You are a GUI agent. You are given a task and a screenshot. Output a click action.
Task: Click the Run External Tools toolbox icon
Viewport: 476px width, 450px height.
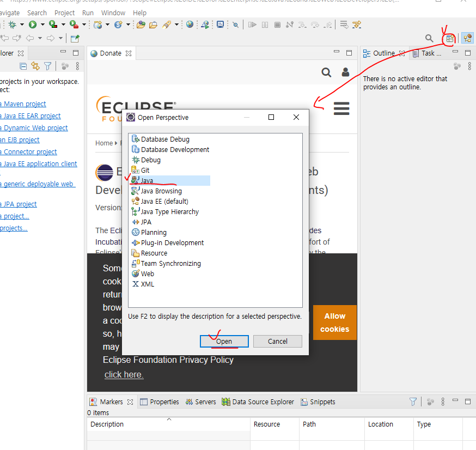[74, 25]
